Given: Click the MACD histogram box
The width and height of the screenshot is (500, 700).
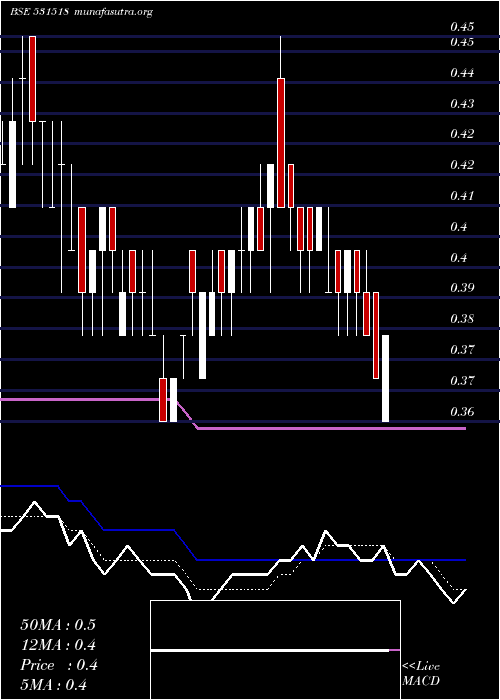Looking at the screenshot, I should point(275,650).
